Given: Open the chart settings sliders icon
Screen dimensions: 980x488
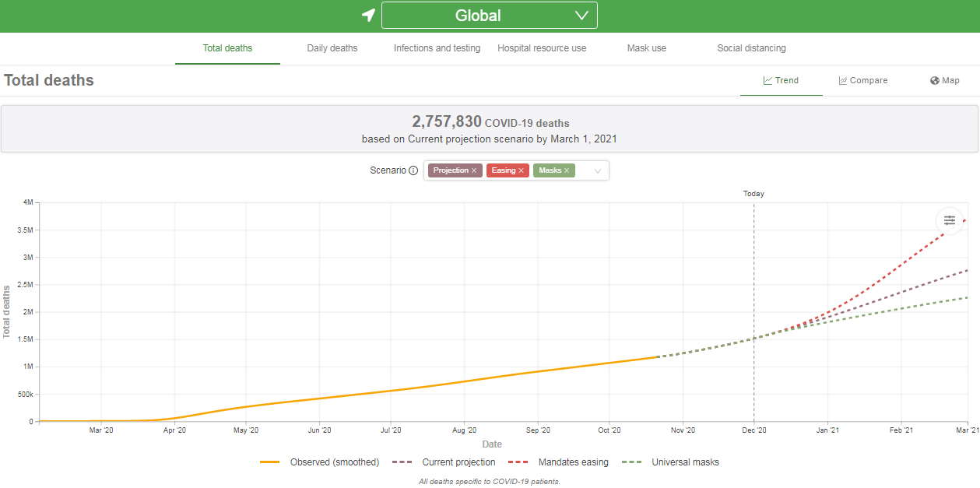Looking at the screenshot, I should point(949,220).
